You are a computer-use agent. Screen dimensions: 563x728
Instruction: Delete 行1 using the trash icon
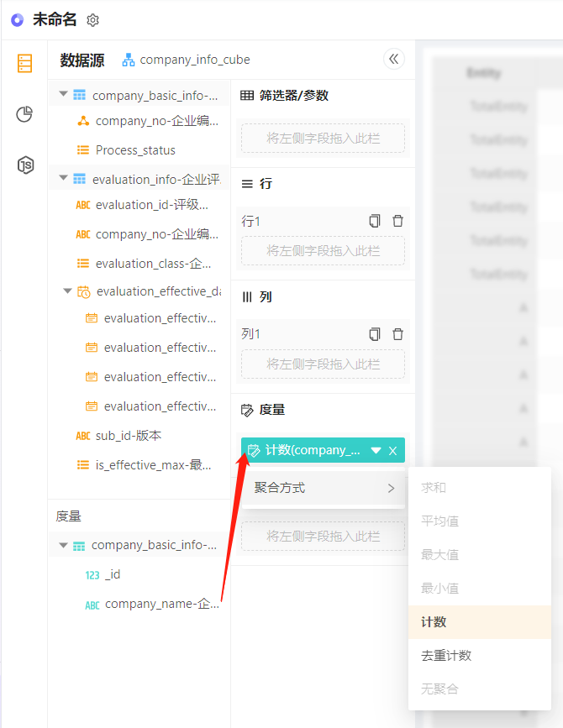pyautogui.click(x=398, y=221)
